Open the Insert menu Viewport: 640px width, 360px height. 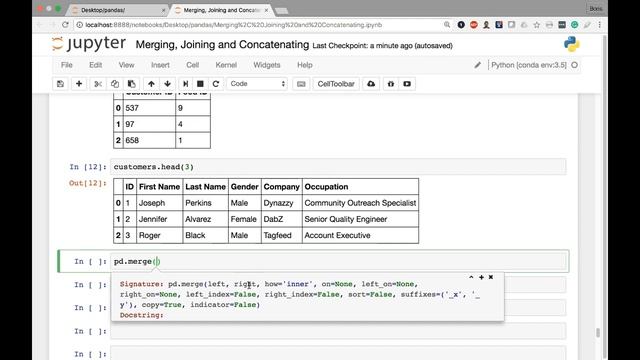pos(160,65)
